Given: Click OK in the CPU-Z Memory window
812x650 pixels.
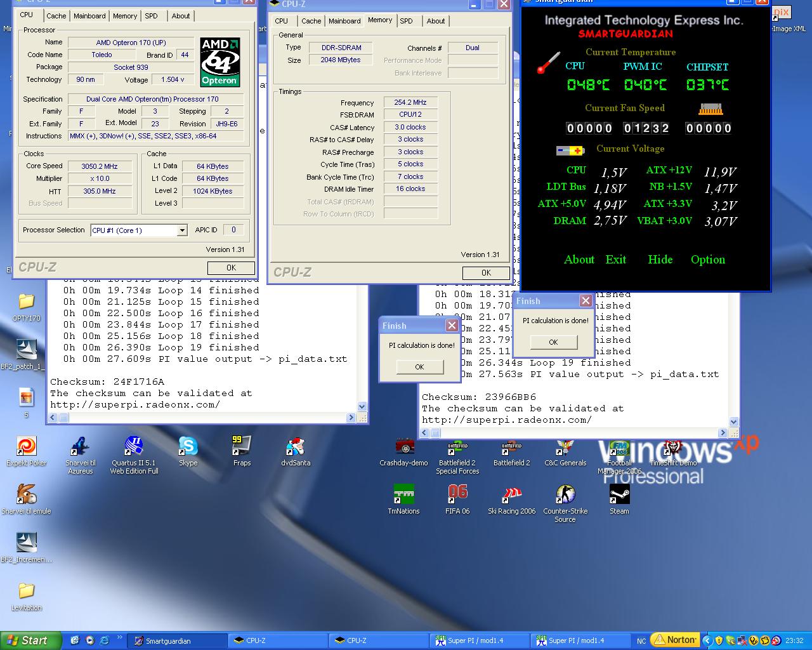Looking at the screenshot, I should click(x=486, y=273).
